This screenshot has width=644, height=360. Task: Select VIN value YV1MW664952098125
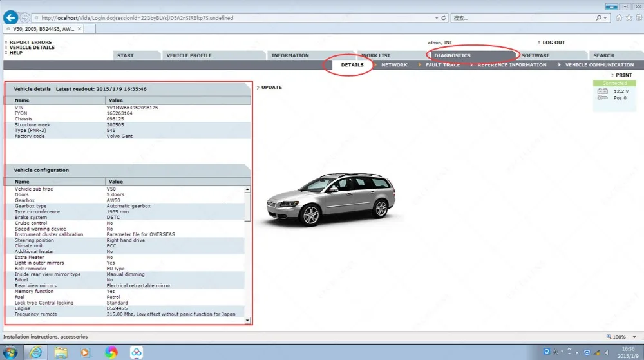click(132, 108)
